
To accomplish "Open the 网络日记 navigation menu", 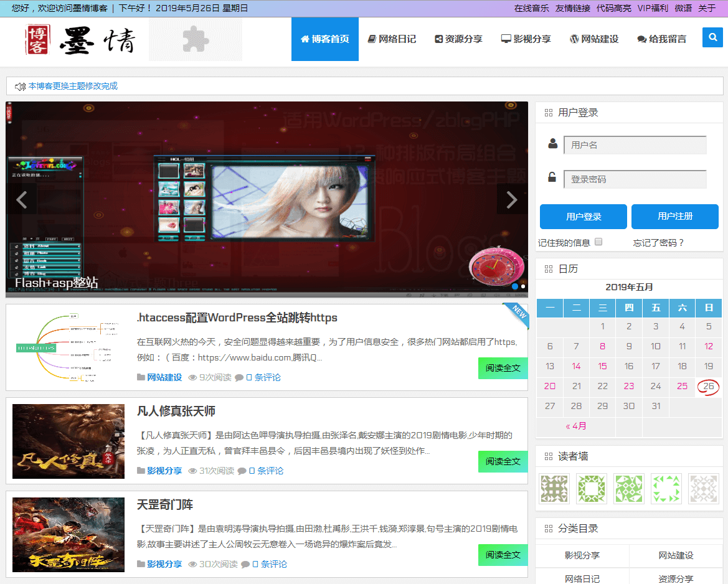I will tap(392, 39).
